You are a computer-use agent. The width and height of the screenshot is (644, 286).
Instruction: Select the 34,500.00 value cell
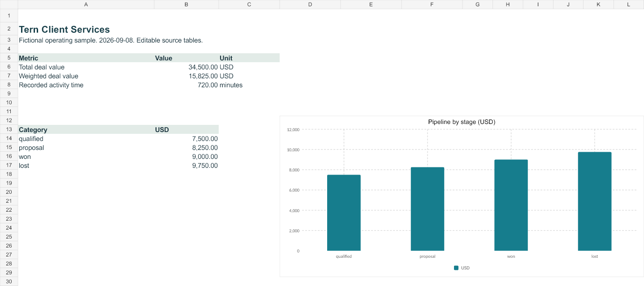pos(186,67)
